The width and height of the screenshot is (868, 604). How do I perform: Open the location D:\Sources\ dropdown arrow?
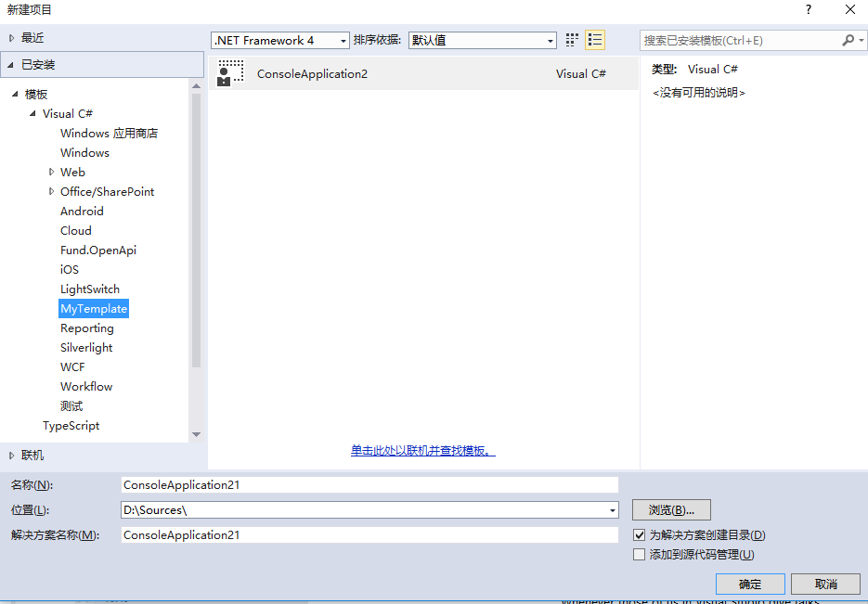click(613, 510)
